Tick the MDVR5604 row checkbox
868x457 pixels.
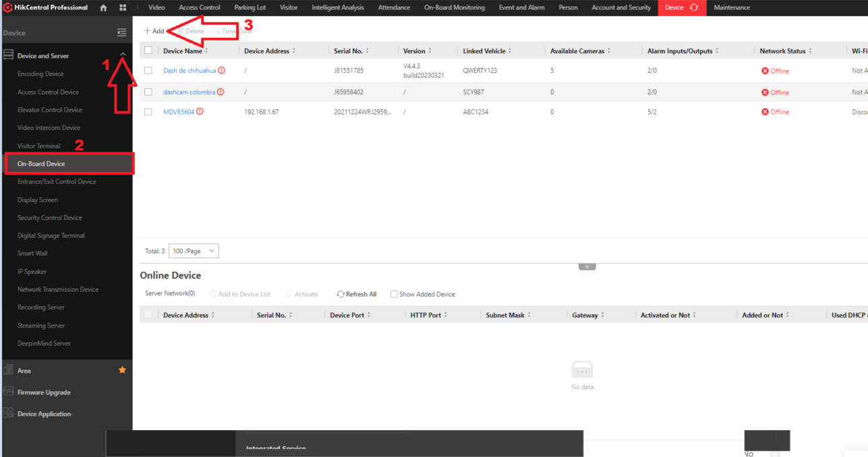148,112
